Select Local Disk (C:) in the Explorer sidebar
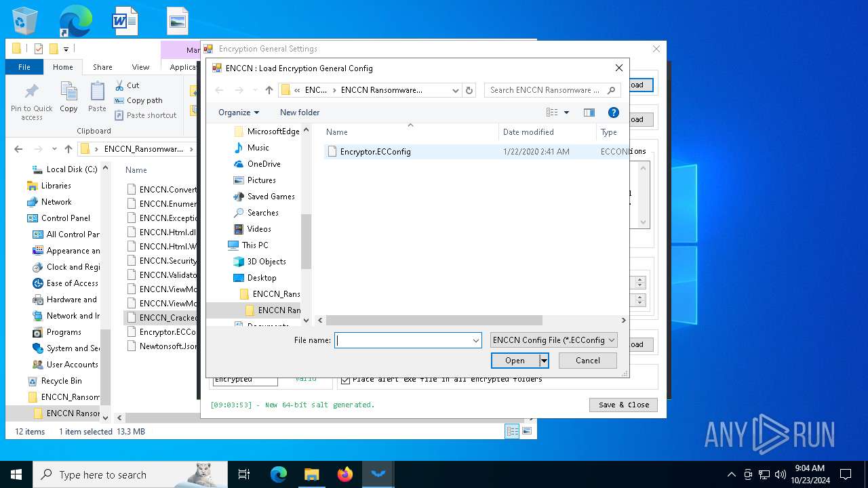The width and height of the screenshot is (868, 488). (72, 169)
